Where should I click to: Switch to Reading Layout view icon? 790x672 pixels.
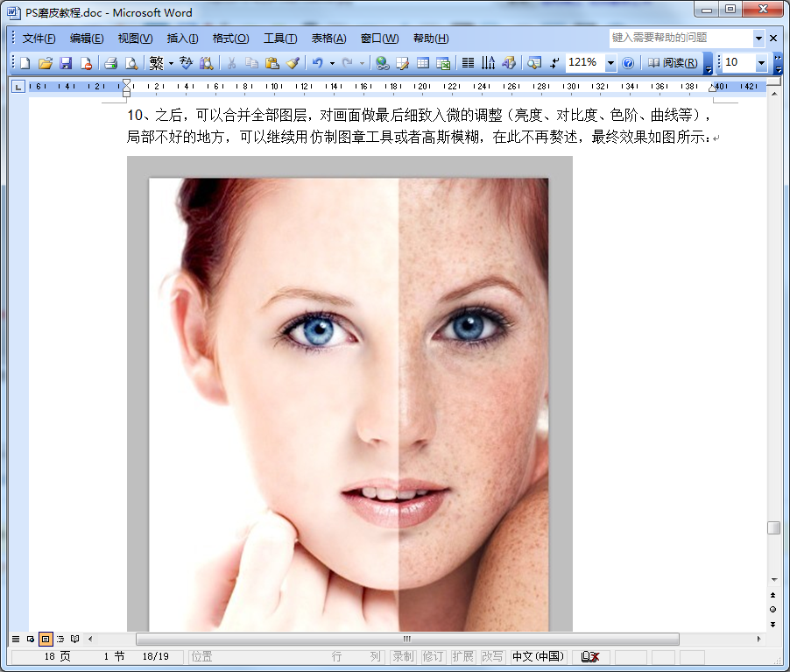[75, 640]
